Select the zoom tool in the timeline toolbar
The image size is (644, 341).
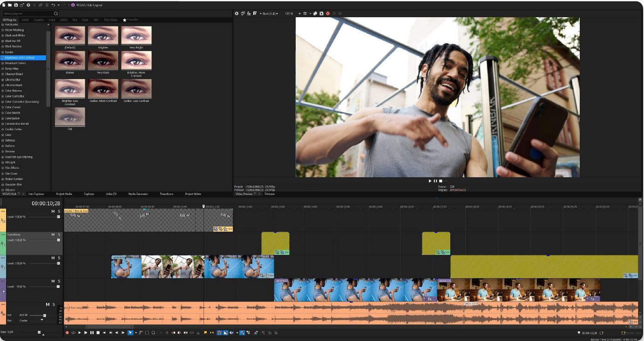pos(153,333)
